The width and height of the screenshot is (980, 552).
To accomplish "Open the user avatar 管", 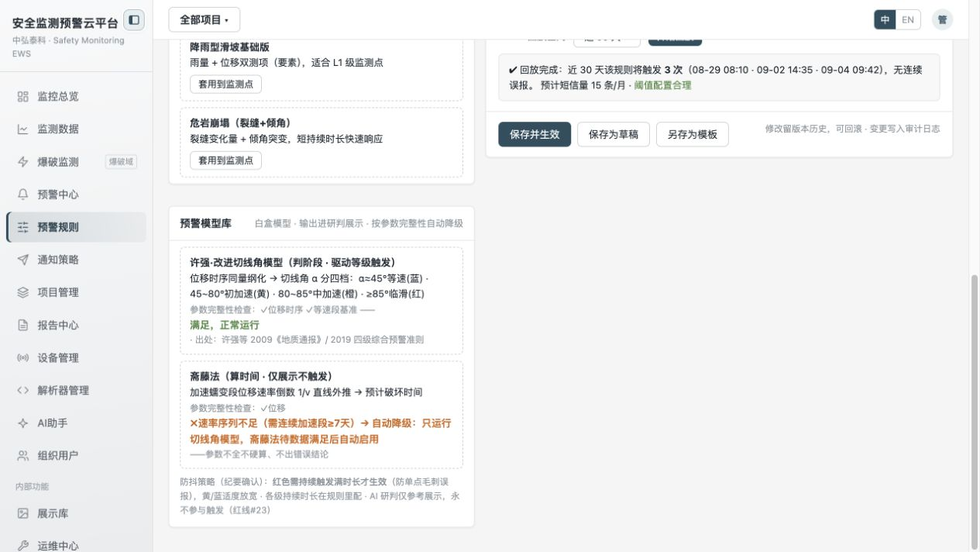I will click(x=942, y=20).
